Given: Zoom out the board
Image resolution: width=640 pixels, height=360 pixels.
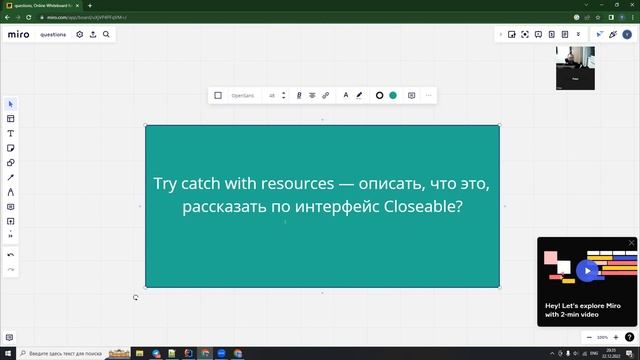Looking at the screenshot, I should click(589, 338).
